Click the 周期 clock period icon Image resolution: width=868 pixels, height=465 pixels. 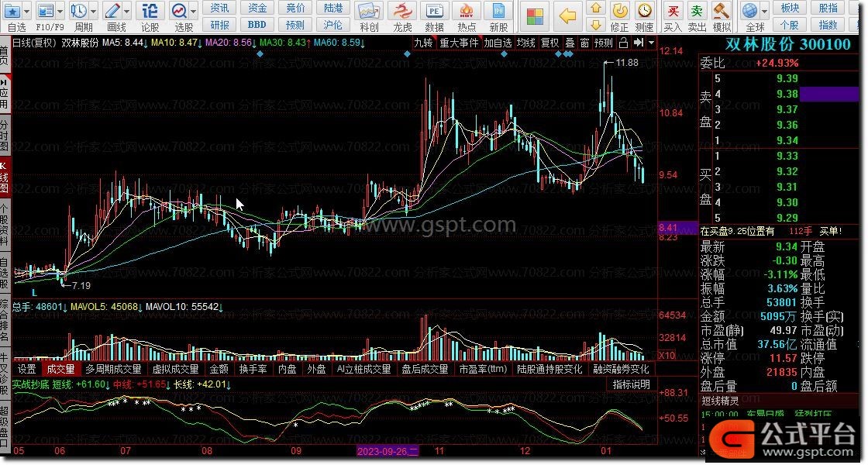coord(78,11)
